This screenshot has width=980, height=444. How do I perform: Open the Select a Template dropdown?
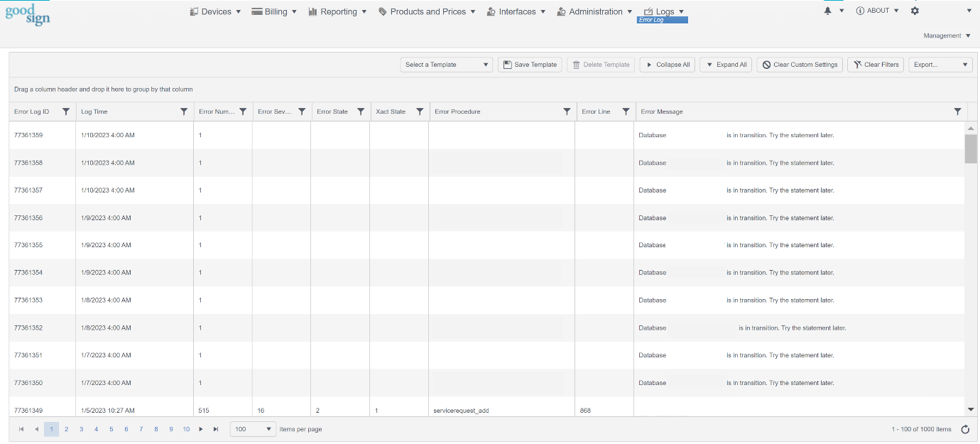pos(446,65)
